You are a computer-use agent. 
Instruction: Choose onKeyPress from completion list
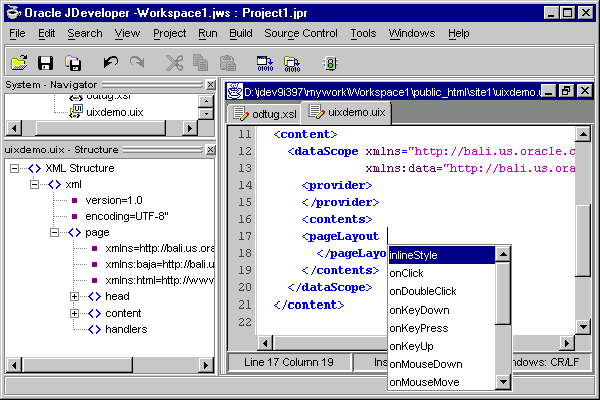click(x=442, y=328)
